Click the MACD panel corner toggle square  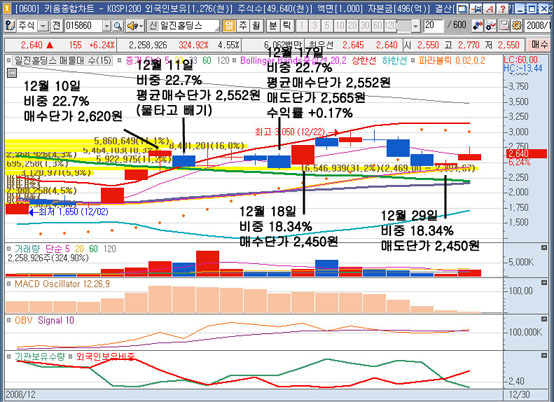544,283
